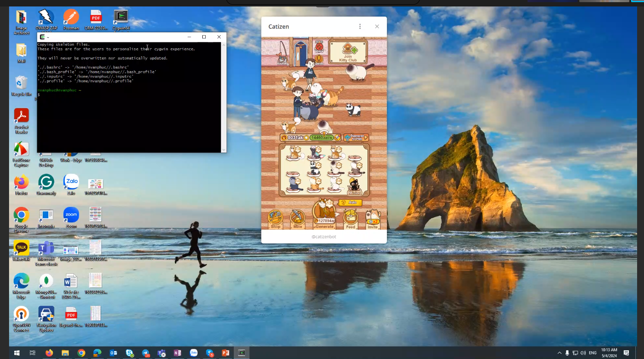
Task: Open volume control in system tray
Action: [583, 353]
